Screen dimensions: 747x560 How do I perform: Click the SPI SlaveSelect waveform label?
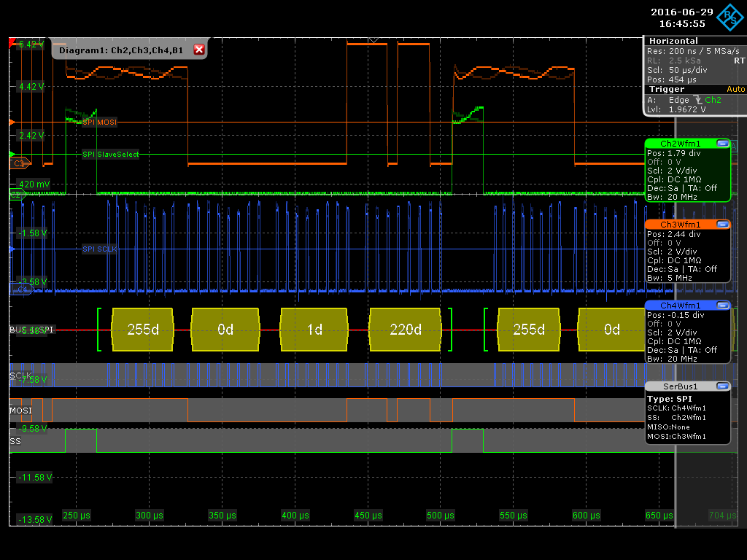point(111,155)
